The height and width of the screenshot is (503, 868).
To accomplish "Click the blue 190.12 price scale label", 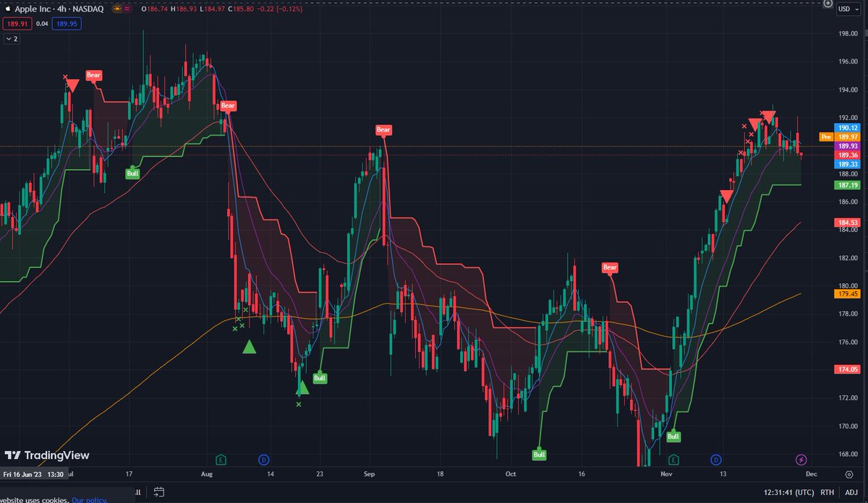I will (848, 127).
